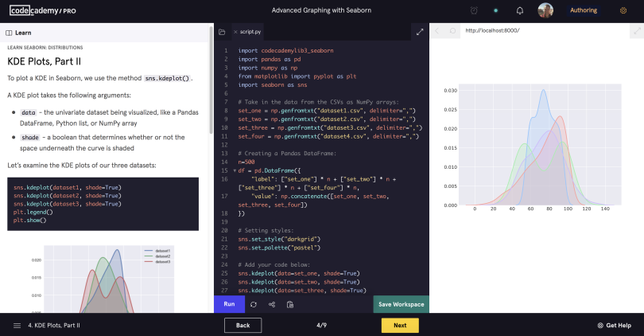This screenshot has height=336, width=644.
Task: Click the share icon in editor toolbar
Action: 272,304
